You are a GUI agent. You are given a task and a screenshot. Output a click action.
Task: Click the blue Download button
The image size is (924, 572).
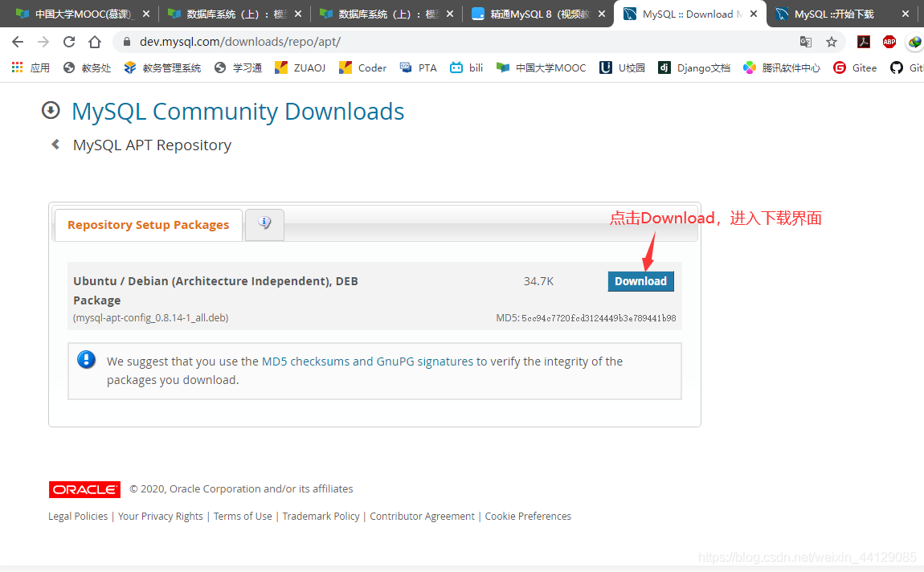pos(640,282)
